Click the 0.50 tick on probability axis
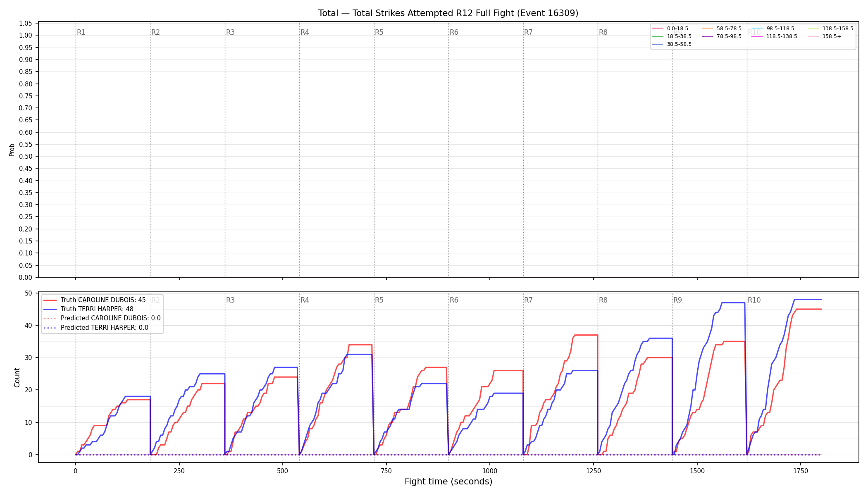Viewport: 868px width, 496px height. [x=26, y=156]
